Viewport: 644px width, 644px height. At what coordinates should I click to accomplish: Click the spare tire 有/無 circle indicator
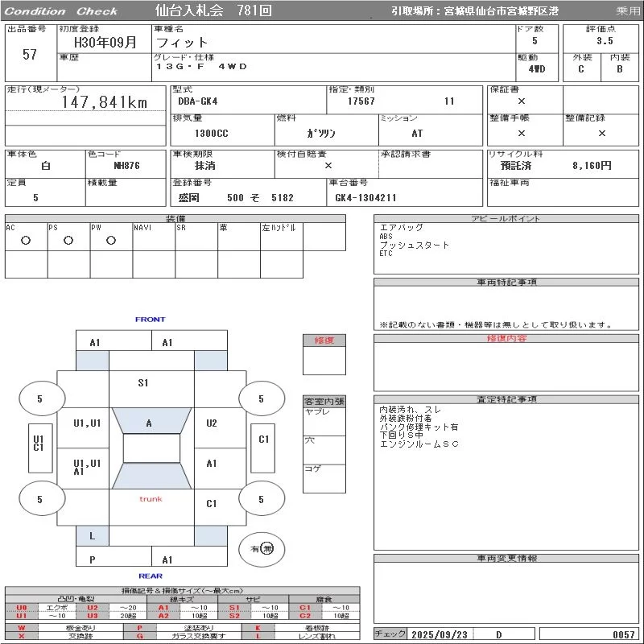(262, 548)
